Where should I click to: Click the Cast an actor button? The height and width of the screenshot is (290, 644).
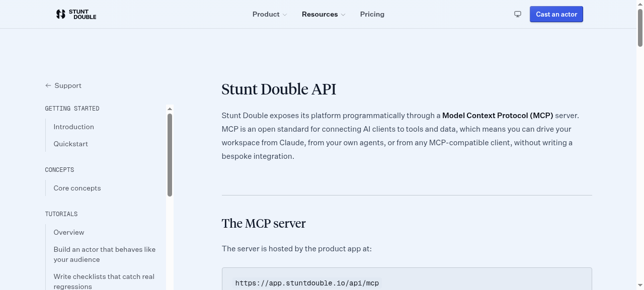point(556,14)
